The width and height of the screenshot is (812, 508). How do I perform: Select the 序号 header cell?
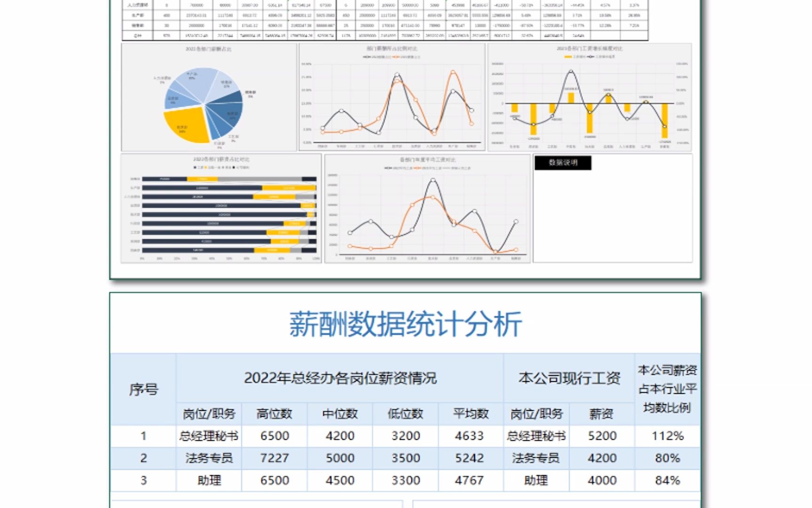click(x=143, y=389)
